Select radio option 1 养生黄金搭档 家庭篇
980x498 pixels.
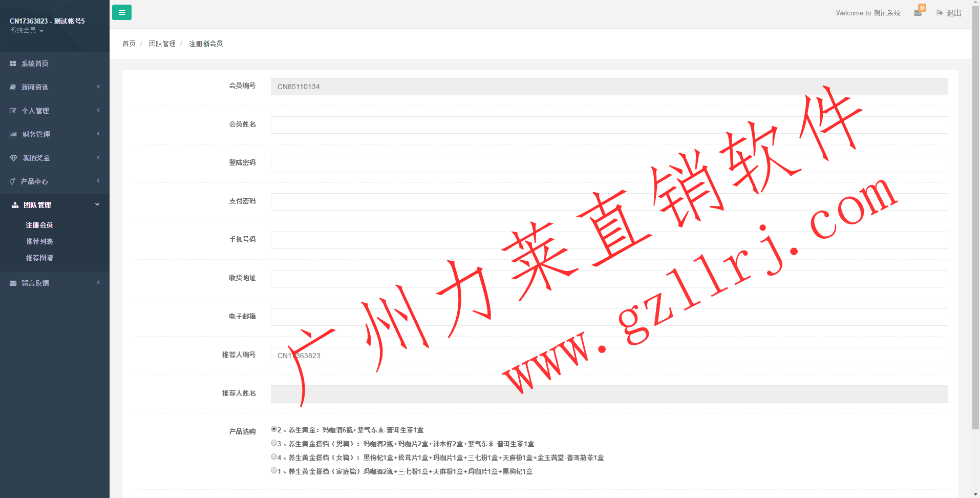pyautogui.click(x=274, y=471)
